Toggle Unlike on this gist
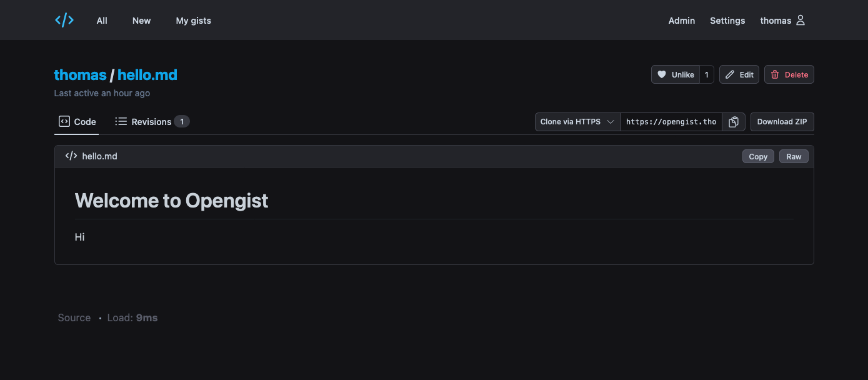The height and width of the screenshot is (380, 868). (x=676, y=74)
